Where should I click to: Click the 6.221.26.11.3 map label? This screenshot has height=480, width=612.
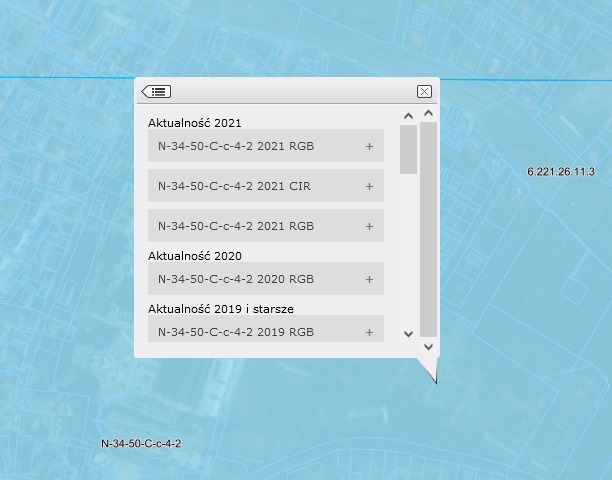point(561,172)
